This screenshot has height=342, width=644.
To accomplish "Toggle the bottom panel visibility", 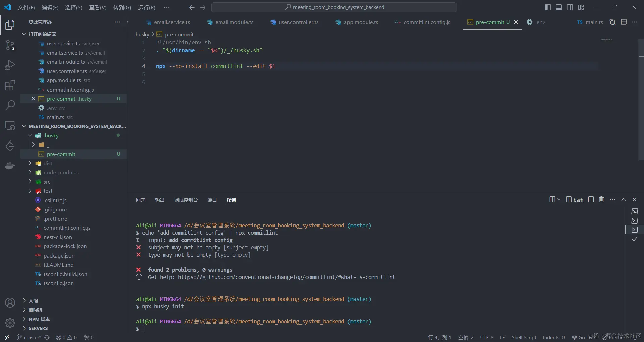I will point(559,7).
